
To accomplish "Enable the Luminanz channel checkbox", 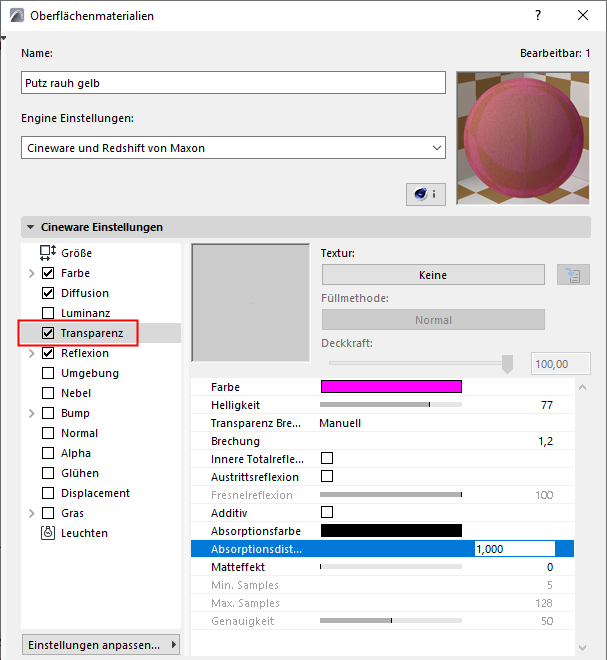I will (x=48, y=313).
